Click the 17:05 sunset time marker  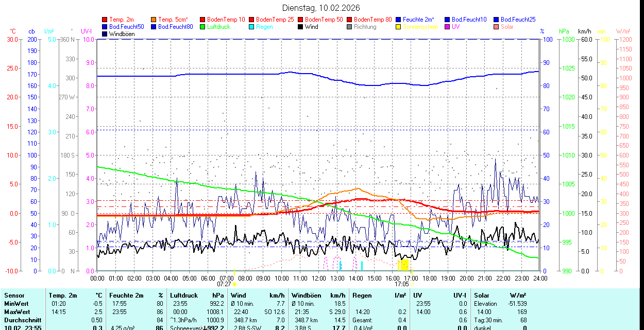point(402,284)
